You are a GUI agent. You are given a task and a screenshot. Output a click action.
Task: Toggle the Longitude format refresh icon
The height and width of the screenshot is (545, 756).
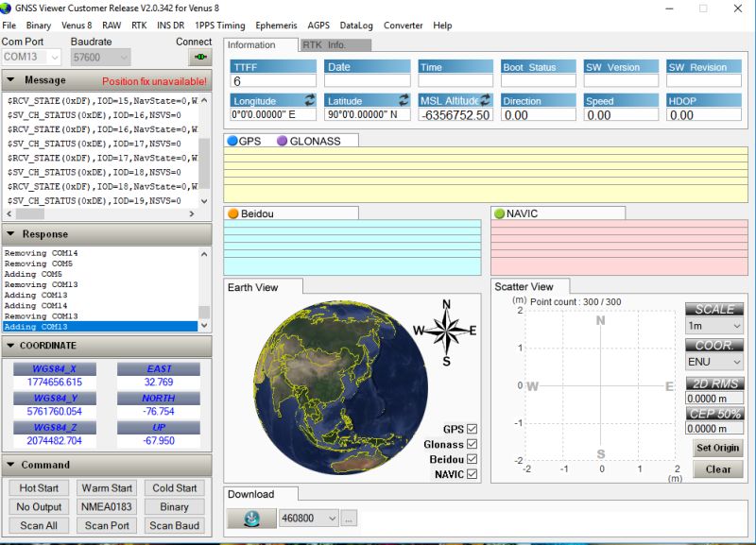coord(308,98)
